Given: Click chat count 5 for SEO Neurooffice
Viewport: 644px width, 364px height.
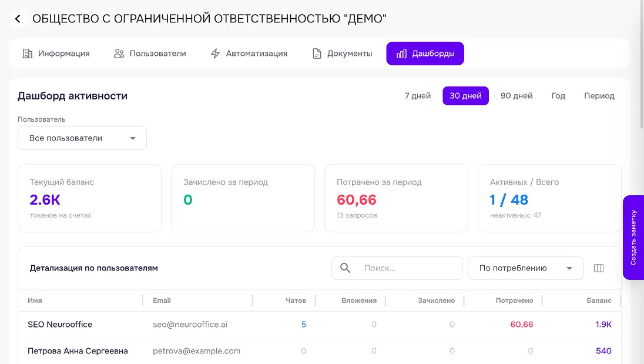Looking at the screenshot, I should 304,325.
